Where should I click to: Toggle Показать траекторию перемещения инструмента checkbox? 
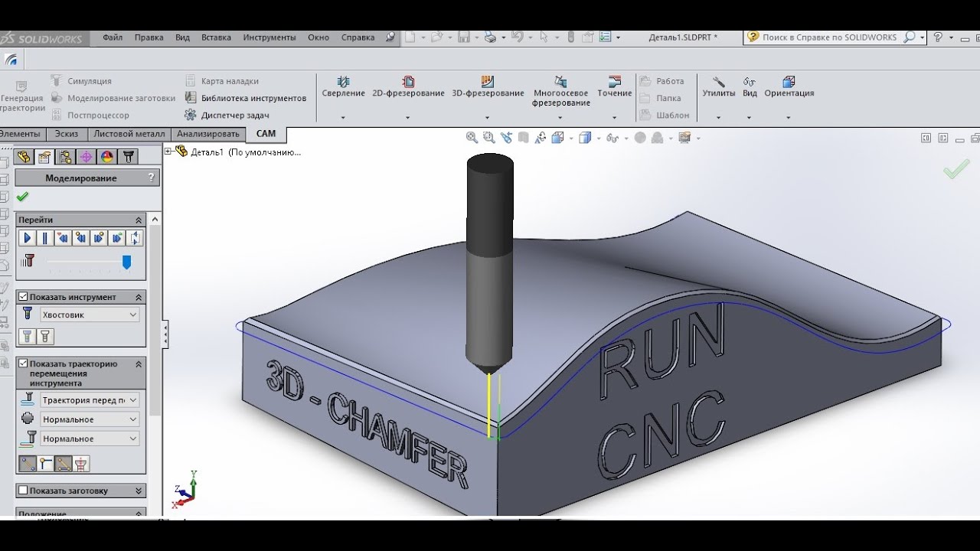[23, 364]
